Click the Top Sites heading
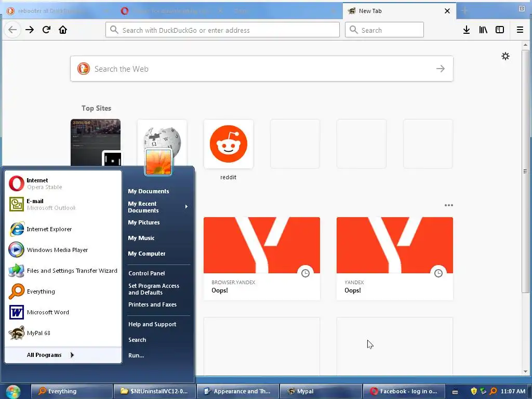This screenshot has height=399, width=532. [96, 108]
